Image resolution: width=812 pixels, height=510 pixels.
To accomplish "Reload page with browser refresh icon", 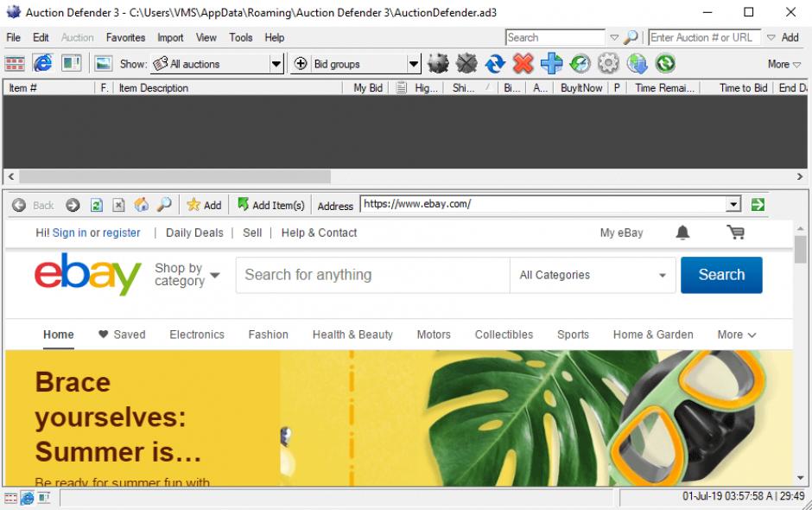I will 97,205.
